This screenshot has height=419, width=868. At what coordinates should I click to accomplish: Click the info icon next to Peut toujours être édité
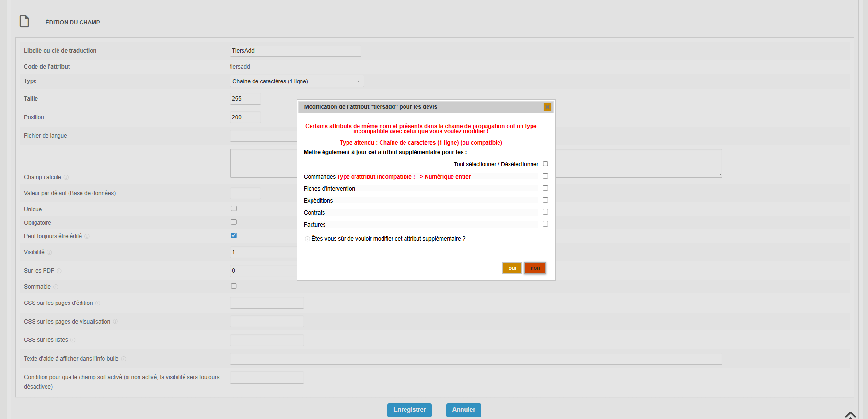click(x=87, y=236)
